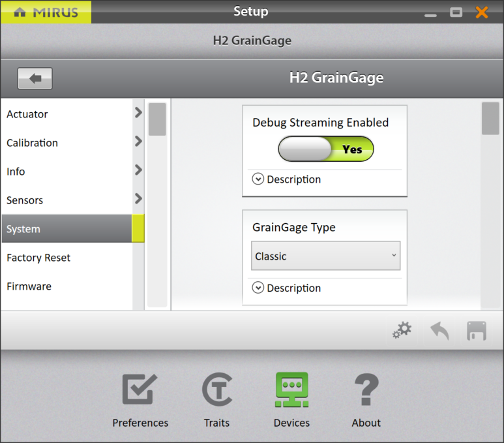The width and height of the screenshot is (504, 443).
Task: Open the Firmware entry
Action: click(29, 286)
